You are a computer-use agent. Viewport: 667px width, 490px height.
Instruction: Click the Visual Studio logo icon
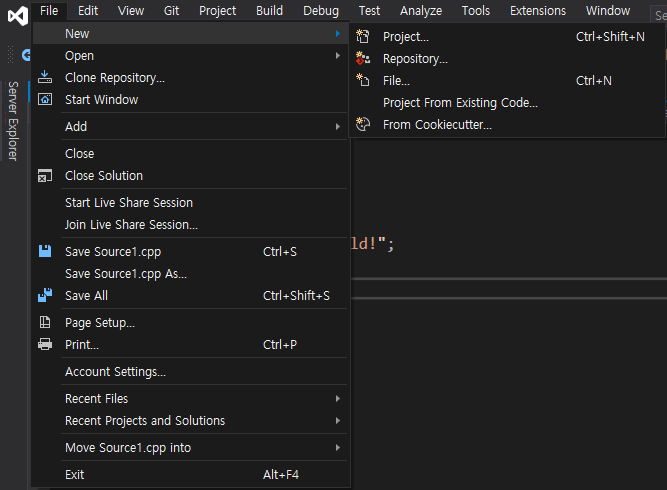pyautogui.click(x=18, y=16)
